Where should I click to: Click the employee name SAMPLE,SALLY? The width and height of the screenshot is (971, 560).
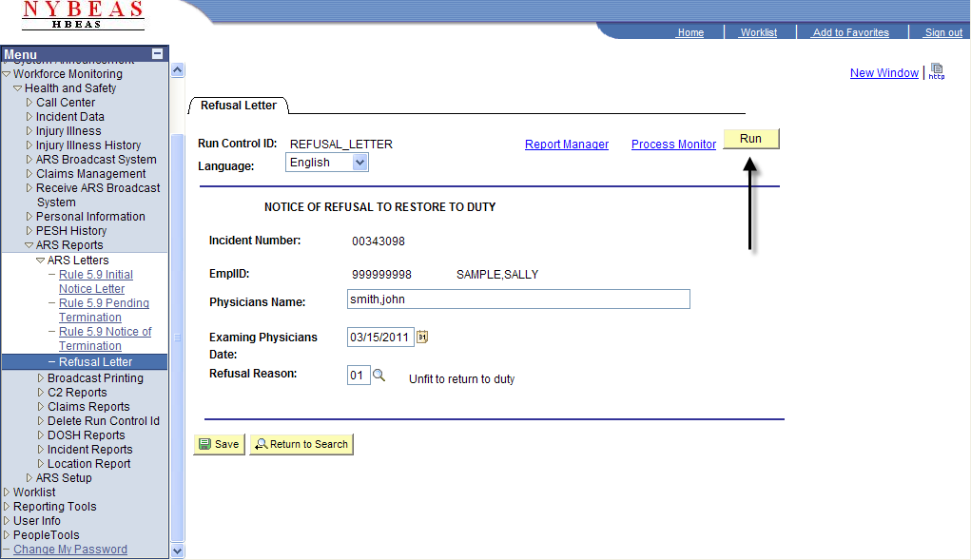pos(497,275)
